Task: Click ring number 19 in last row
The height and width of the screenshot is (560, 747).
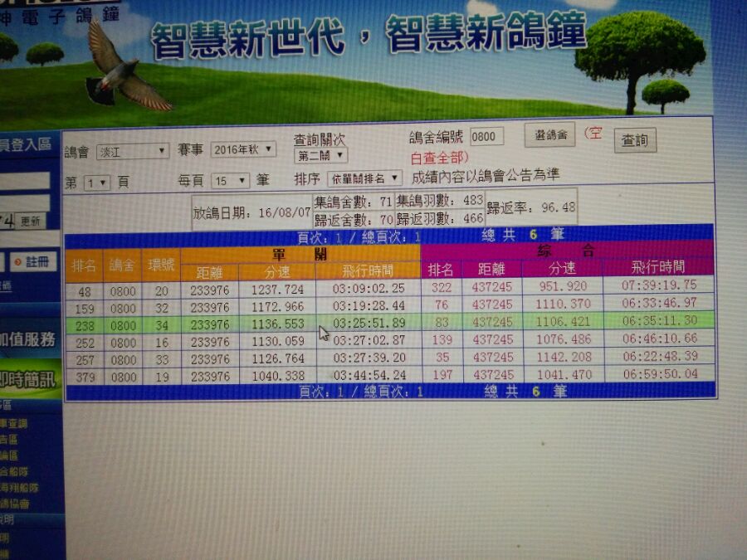Action: tap(163, 377)
